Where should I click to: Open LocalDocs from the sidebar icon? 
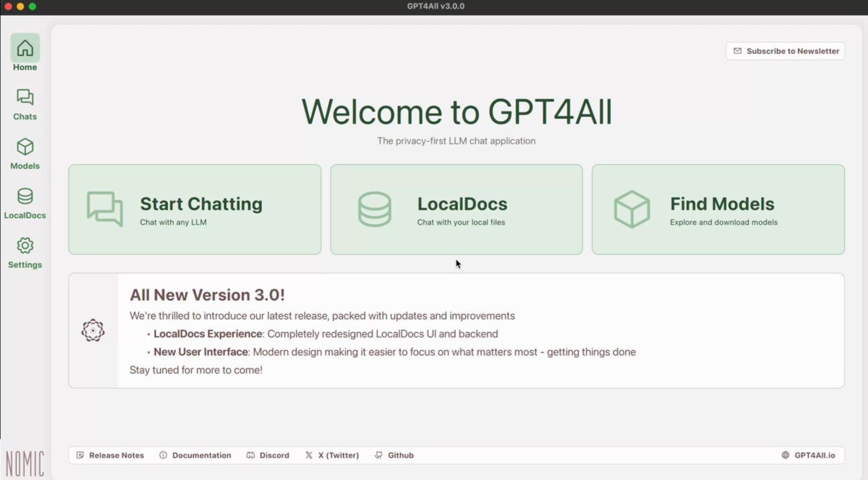(25, 197)
